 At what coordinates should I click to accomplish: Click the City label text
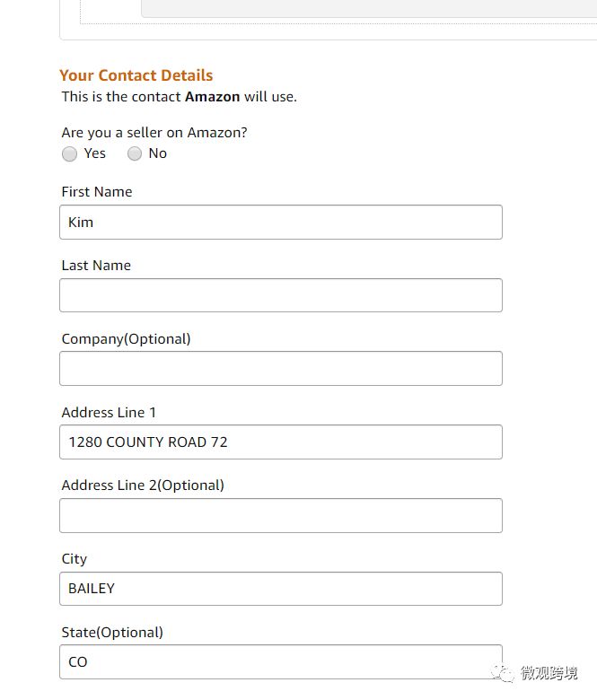pyautogui.click(x=75, y=559)
